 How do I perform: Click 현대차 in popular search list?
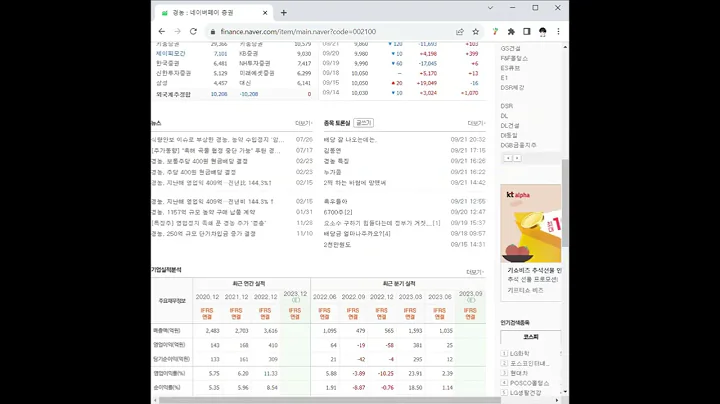(x=519, y=373)
